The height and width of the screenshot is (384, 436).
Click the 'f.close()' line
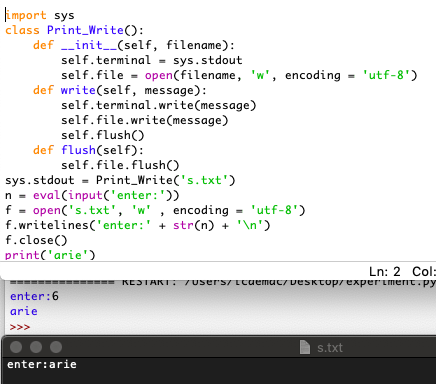click(36, 240)
